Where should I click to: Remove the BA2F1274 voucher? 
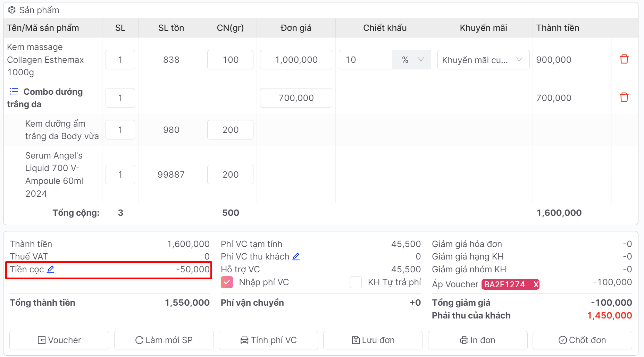coord(536,284)
